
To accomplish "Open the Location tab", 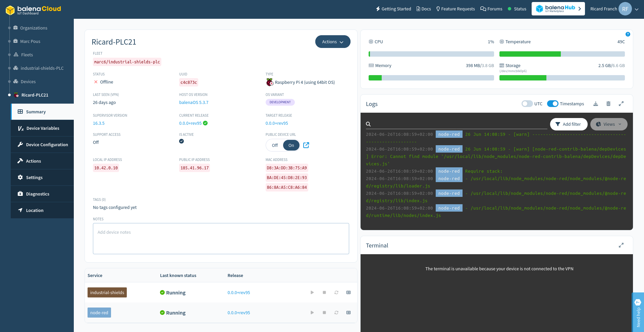I will [42, 210].
